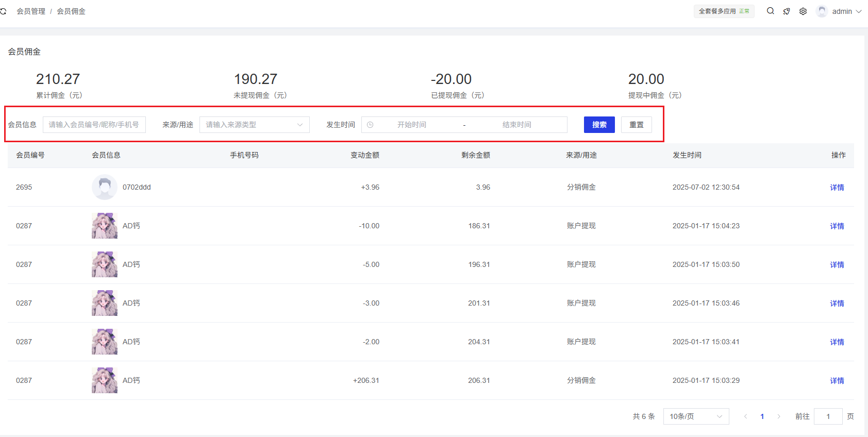The width and height of the screenshot is (868, 437).
Task: Open 详情 for the 2025-07-02 12:30:54 record
Action: coord(837,188)
